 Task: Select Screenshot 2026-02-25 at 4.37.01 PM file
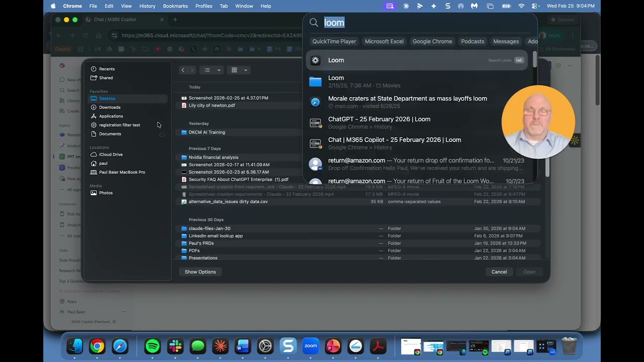[228, 98]
